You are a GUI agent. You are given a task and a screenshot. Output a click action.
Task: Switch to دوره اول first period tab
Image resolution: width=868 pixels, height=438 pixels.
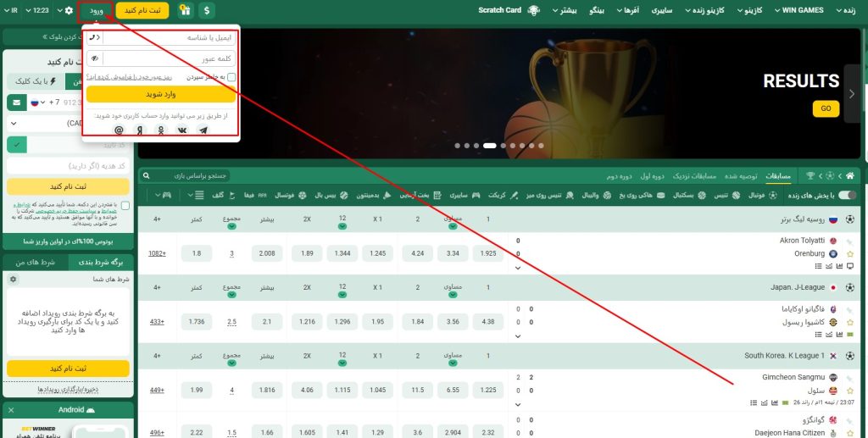(x=652, y=176)
